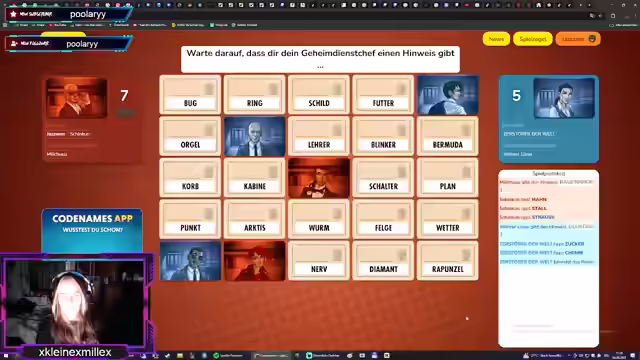Pick the KORB word card
Screen dimensions: 640x360
(x=190, y=178)
